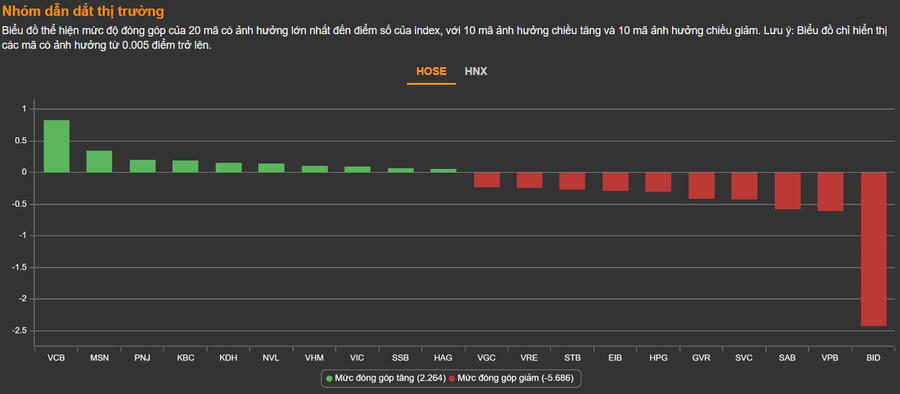
Task: Click the green KBC bar
Action: pos(185,166)
